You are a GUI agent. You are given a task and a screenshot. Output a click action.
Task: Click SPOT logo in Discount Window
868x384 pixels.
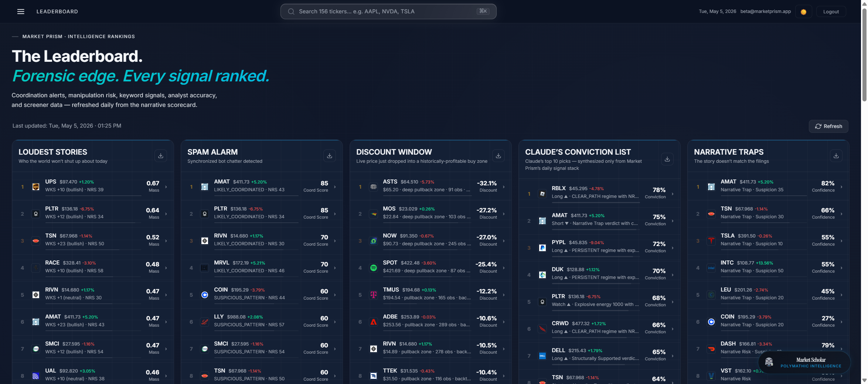coord(374,268)
